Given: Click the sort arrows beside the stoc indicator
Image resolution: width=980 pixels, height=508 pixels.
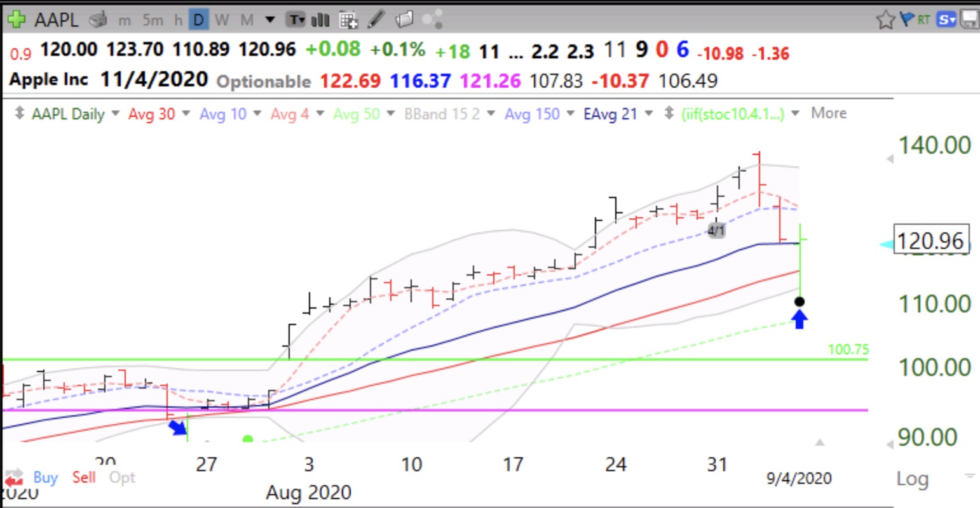Looking at the screenshot, I should click(x=668, y=114).
